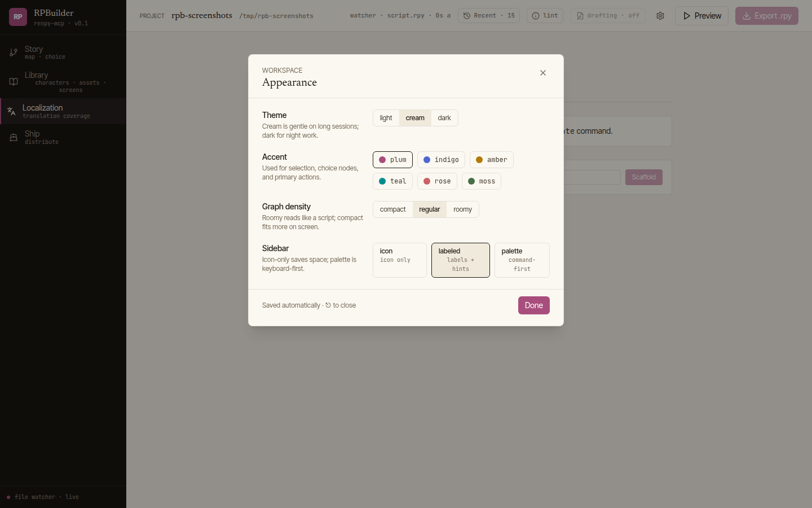Image resolution: width=812 pixels, height=508 pixels.
Task: Pick the amber accent color
Action: (x=492, y=160)
